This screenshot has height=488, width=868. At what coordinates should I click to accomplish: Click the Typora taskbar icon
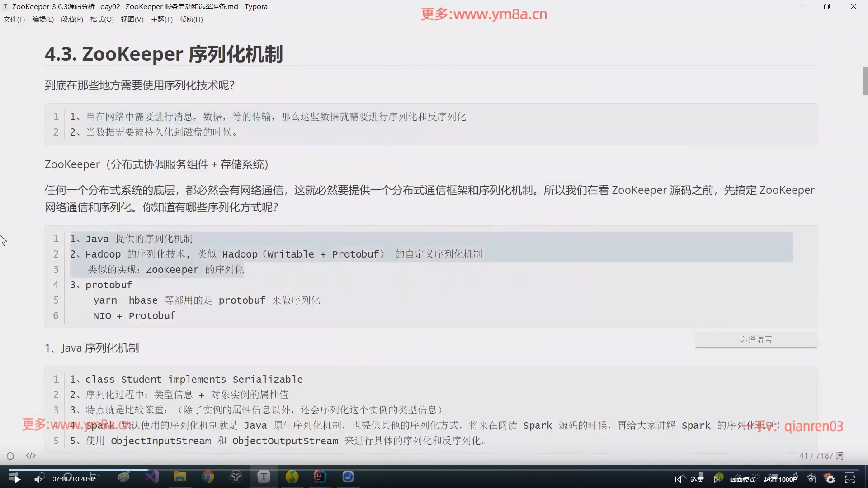(x=264, y=477)
